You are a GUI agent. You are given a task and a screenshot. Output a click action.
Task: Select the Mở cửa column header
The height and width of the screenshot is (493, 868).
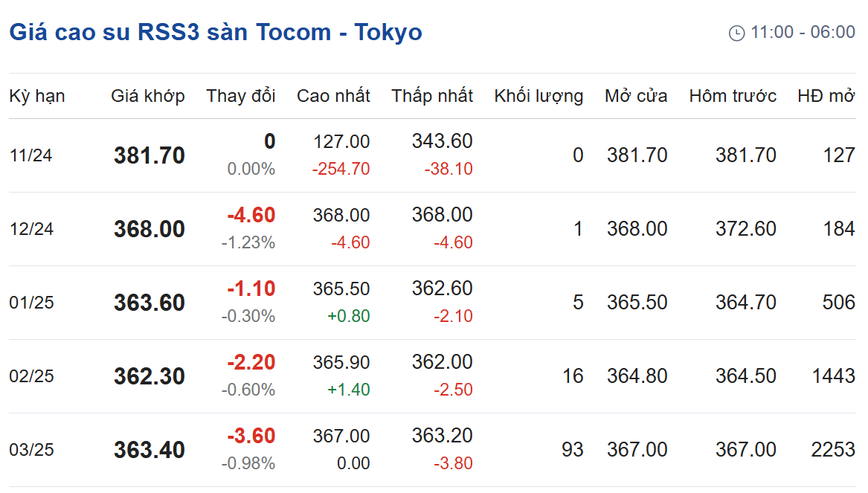(636, 96)
